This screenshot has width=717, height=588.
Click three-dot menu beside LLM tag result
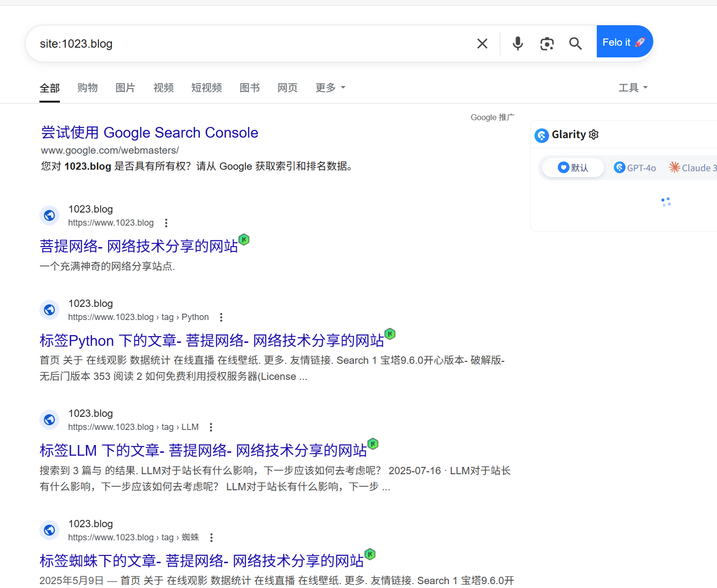211,428
